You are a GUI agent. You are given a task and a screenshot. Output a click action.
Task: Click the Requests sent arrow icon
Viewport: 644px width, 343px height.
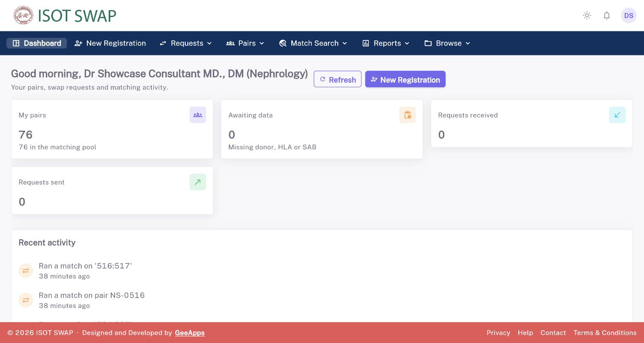point(198,182)
